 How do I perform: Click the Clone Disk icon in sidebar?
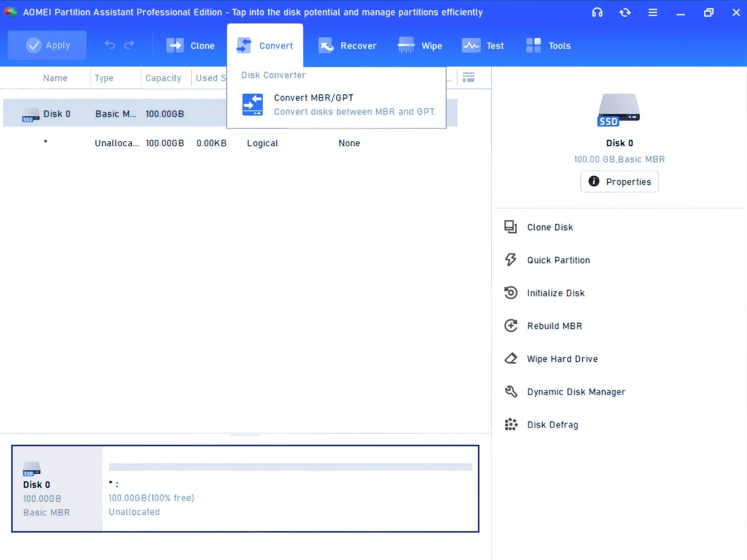(x=510, y=227)
